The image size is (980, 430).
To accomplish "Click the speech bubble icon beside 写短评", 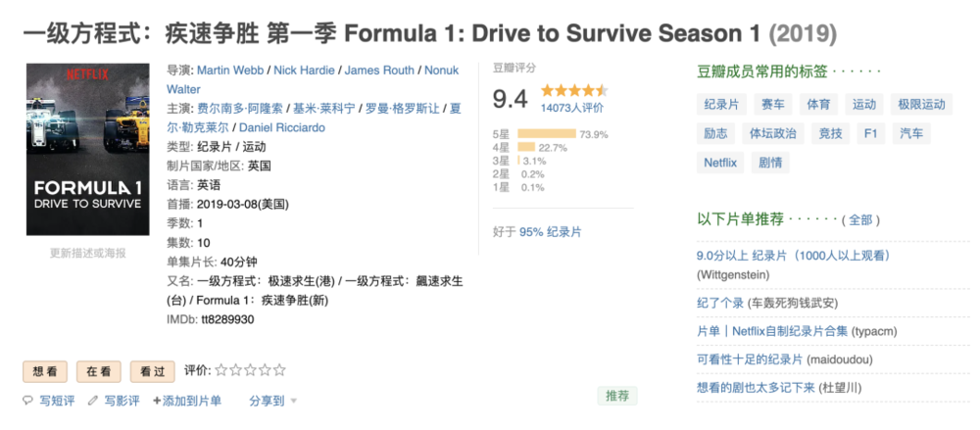I will 27,401.
